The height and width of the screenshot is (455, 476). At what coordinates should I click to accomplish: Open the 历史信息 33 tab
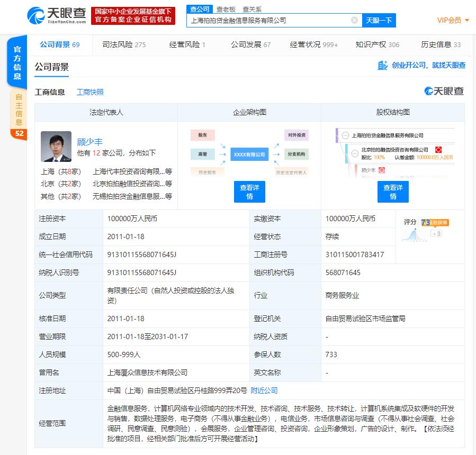tap(441, 44)
